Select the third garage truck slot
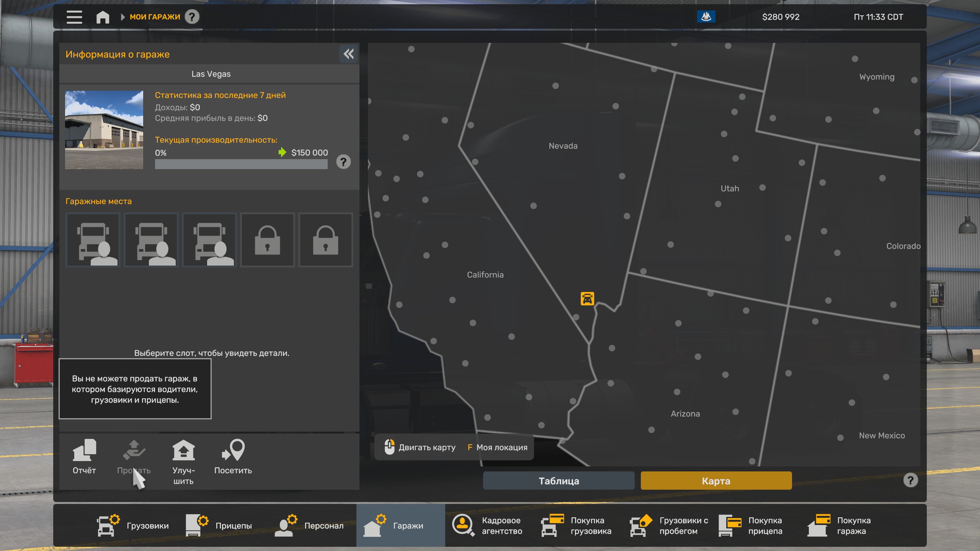This screenshot has height=551, width=980. coord(209,240)
